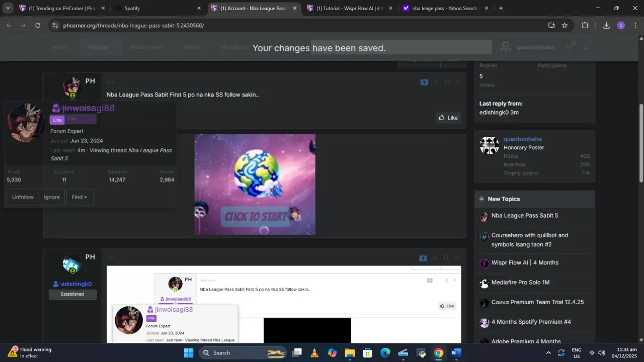This screenshot has width=644, height=362.
Task: Share the first post by jinwoisagi88
Action: 436,82
